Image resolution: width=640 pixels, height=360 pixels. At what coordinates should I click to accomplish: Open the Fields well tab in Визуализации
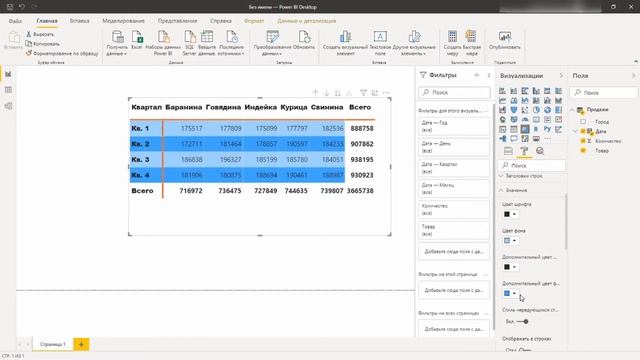click(x=508, y=151)
